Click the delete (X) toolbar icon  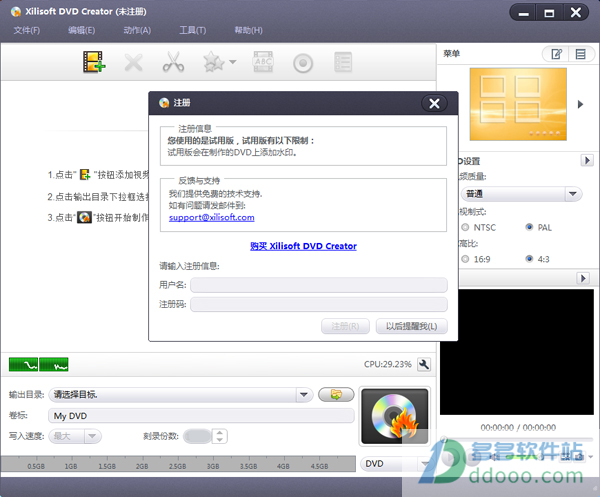pos(133,62)
